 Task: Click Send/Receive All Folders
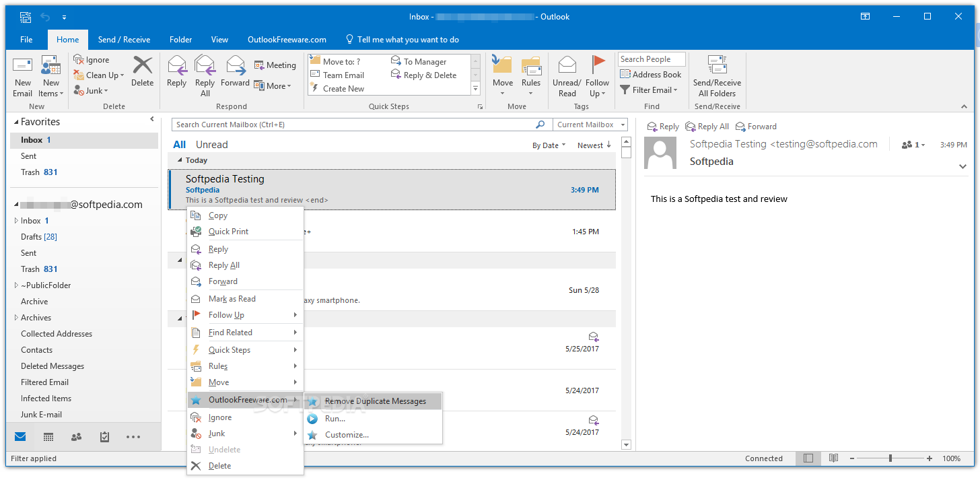tap(717, 77)
